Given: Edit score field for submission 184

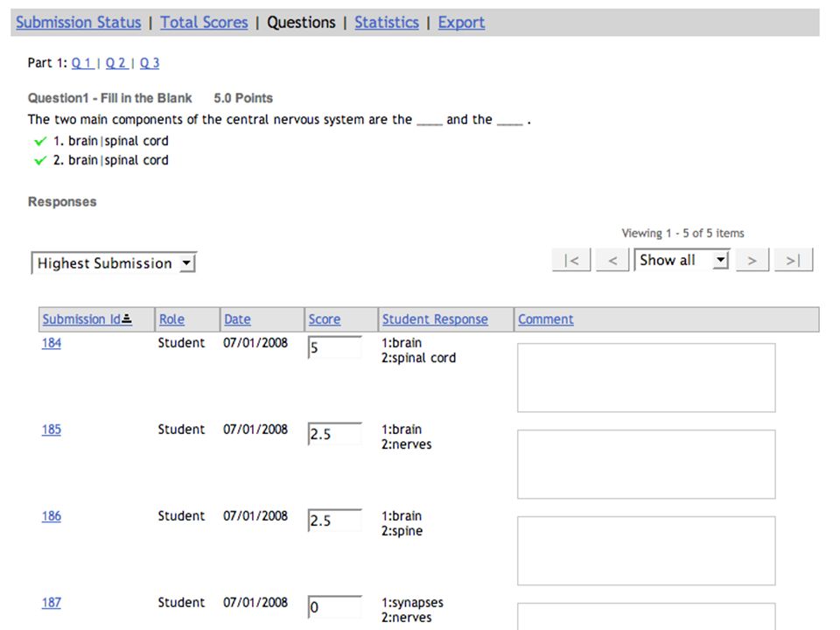Looking at the screenshot, I should click(335, 347).
